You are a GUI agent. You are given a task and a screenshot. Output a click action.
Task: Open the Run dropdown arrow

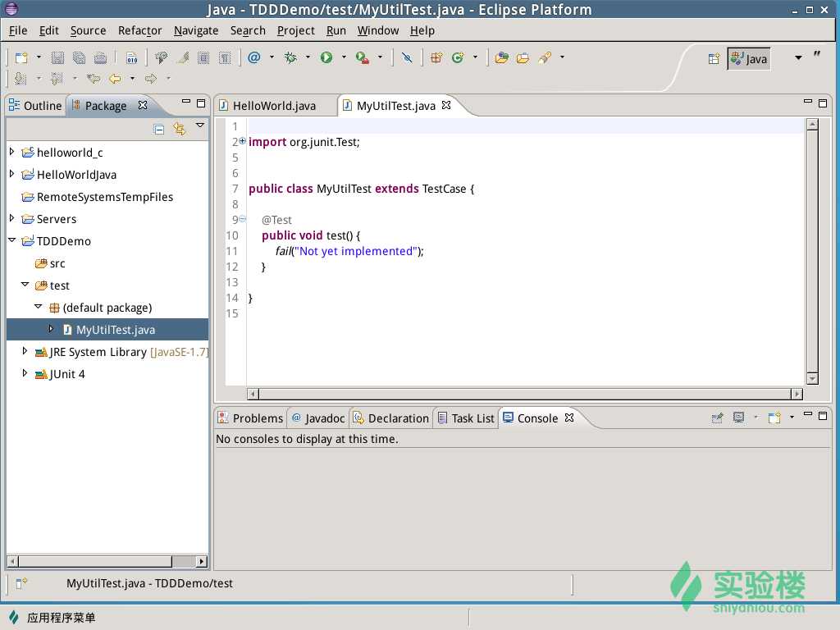344,57
